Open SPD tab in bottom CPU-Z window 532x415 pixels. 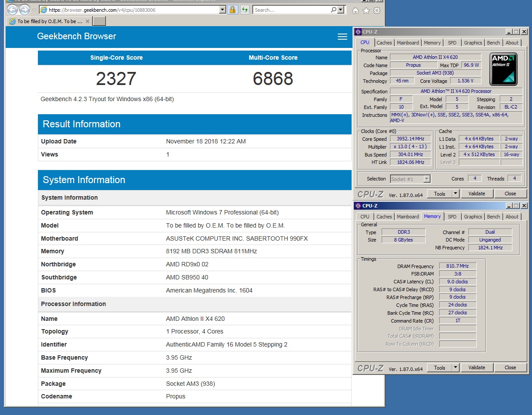(x=452, y=217)
